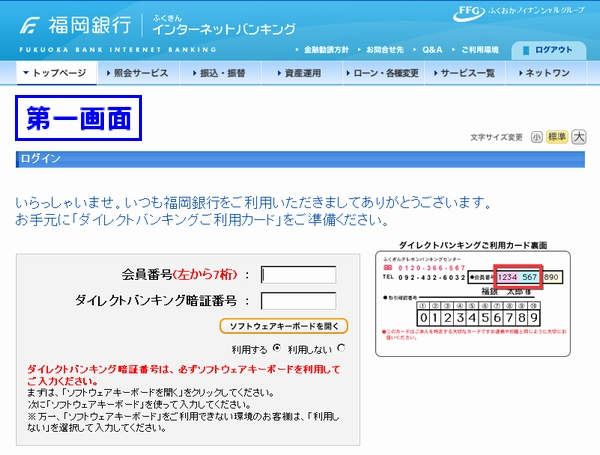The width and height of the screenshot is (600, 455).
Task: Click arrow beside 照会サービス
Action: point(109,73)
